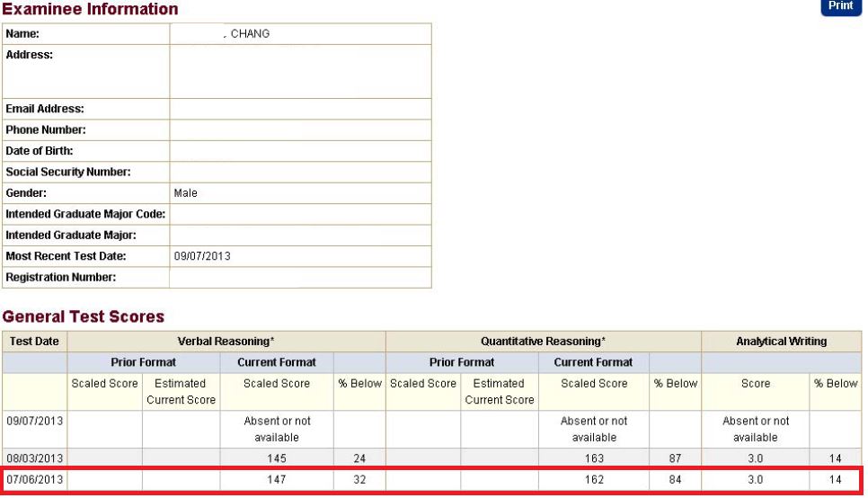
Task: Click the Date of Birth: label
Action: click(x=40, y=151)
